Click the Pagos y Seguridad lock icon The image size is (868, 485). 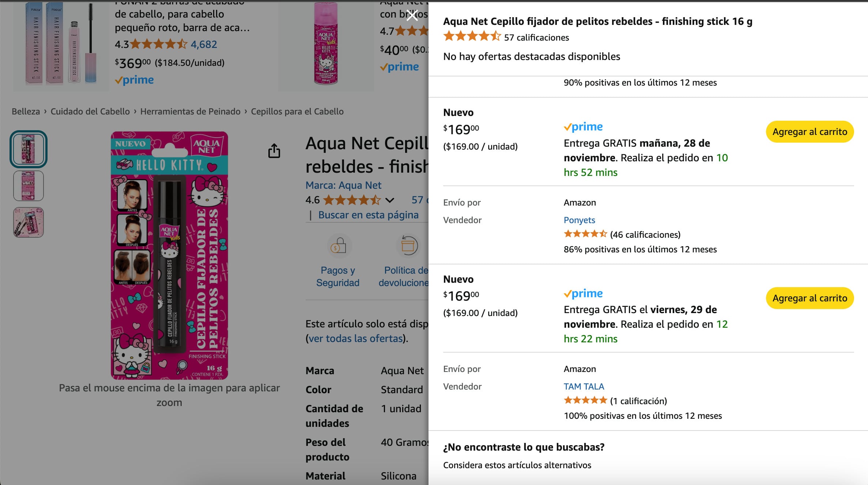(339, 246)
